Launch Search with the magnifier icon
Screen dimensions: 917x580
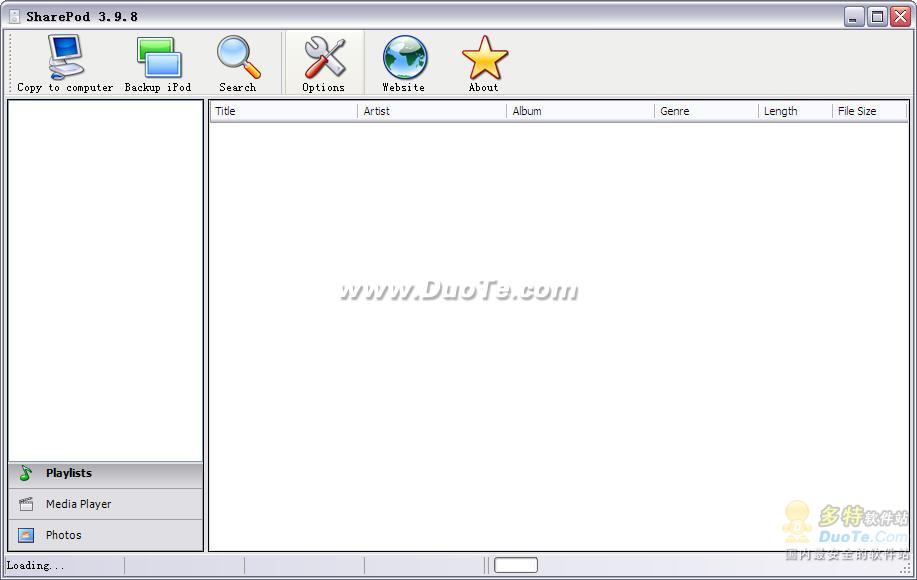click(x=238, y=58)
